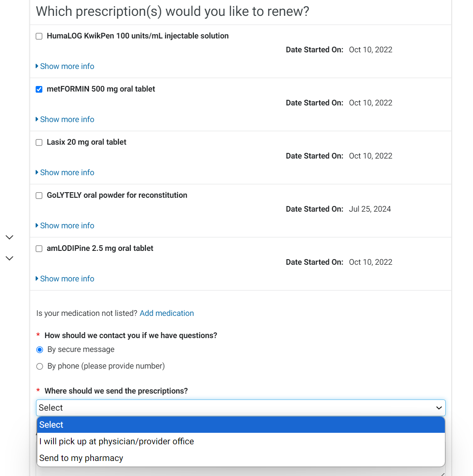Choose the By secure message radio button
The width and height of the screenshot is (473, 476).
(x=40, y=350)
